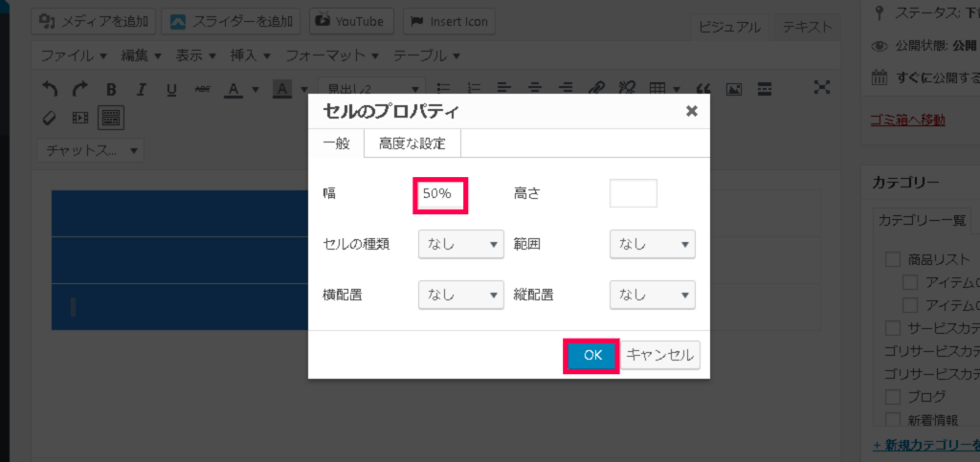Screen dimensions: 980x462
Task: Toggle fullscreen editor mode icon
Action: pyautogui.click(x=821, y=87)
